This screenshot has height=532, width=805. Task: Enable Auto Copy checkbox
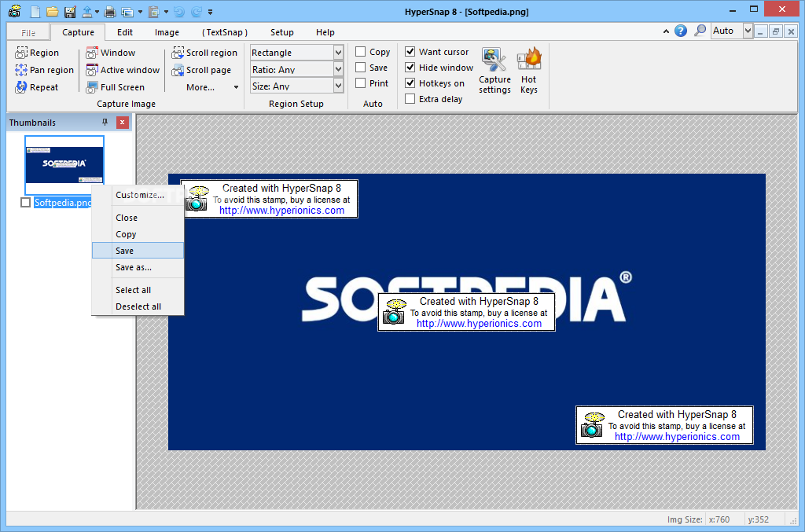(360, 52)
